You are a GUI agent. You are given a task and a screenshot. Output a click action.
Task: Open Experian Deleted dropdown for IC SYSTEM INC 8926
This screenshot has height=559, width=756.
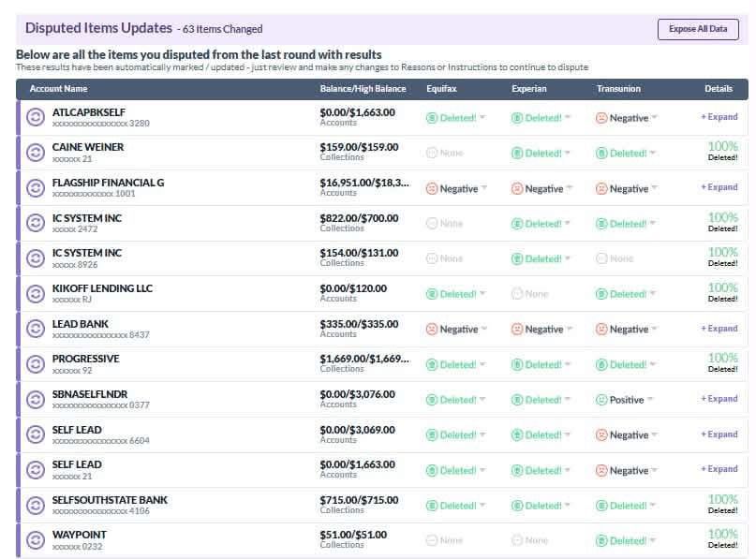(x=541, y=258)
